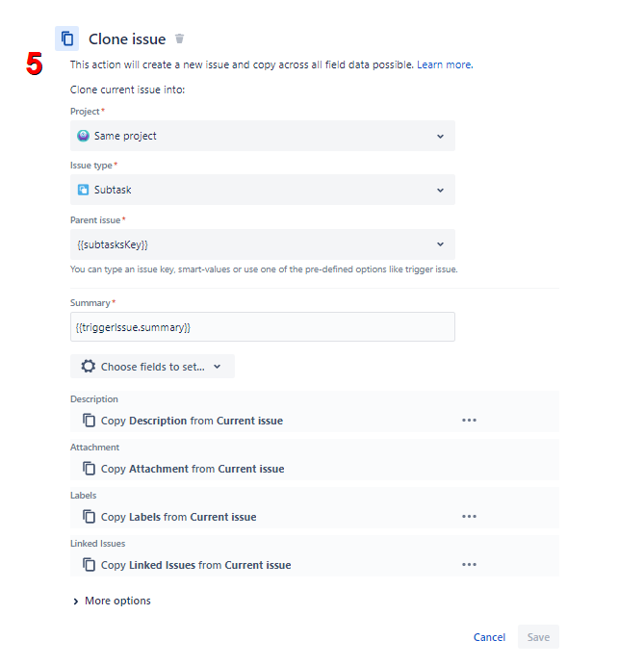Open the Choose fields to set dropdown
The width and height of the screenshot is (644, 666).
(x=152, y=366)
